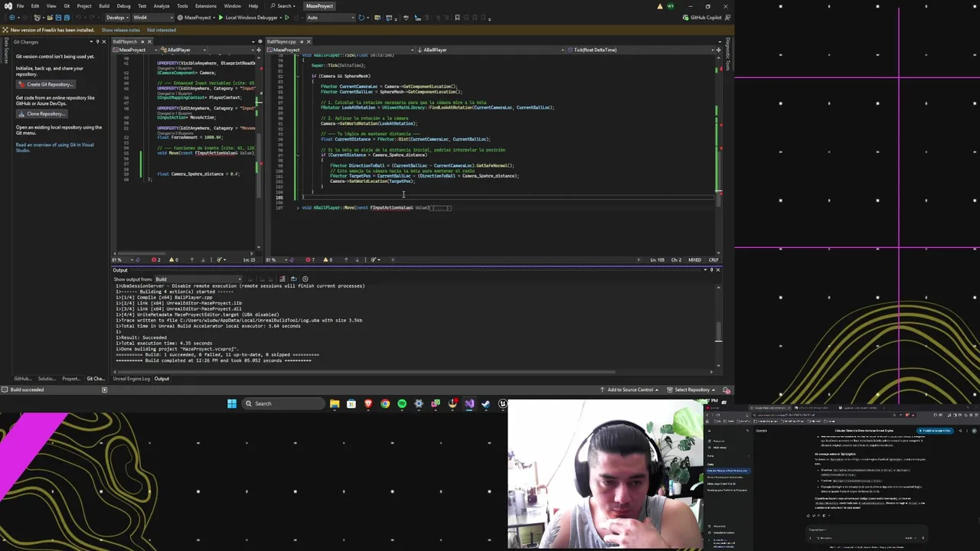Open the Extensions menu
Viewport: 980px width, 551px height.
206,6
